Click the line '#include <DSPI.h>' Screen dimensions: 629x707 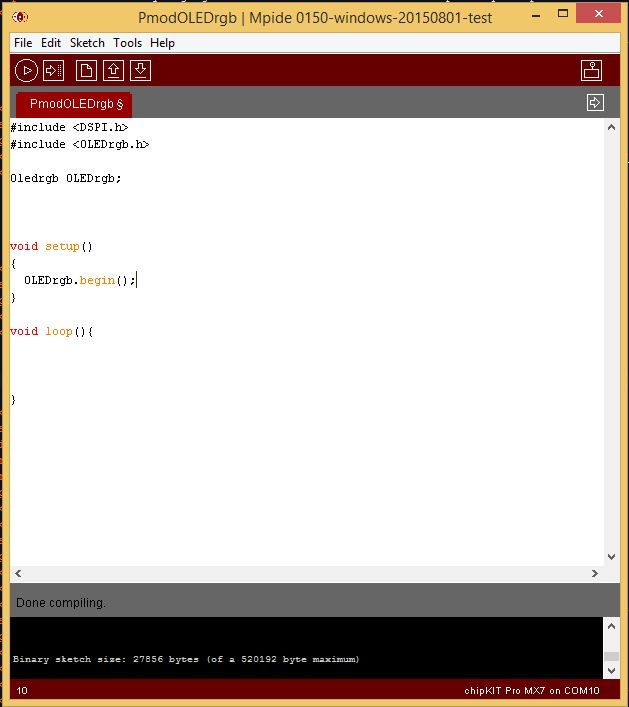pyautogui.click(x=69, y=128)
